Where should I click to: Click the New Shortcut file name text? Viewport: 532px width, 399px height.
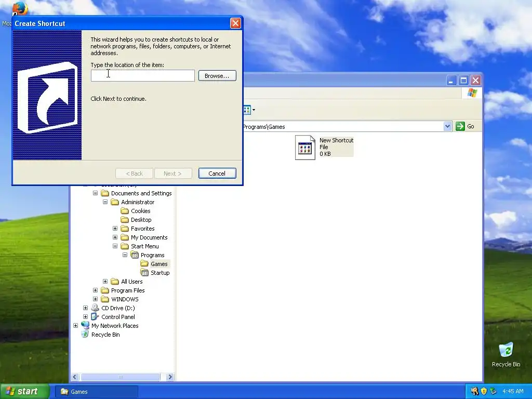point(336,140)
